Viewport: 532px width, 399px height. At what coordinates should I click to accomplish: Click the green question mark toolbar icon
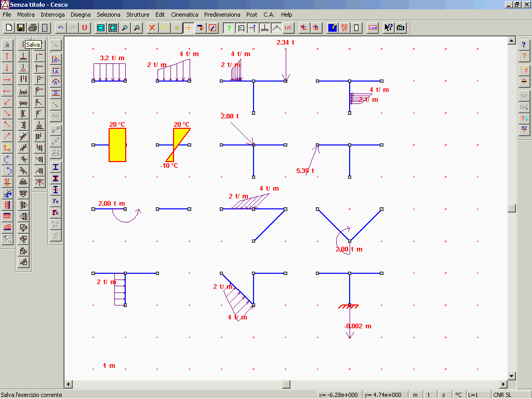(229, 28)
